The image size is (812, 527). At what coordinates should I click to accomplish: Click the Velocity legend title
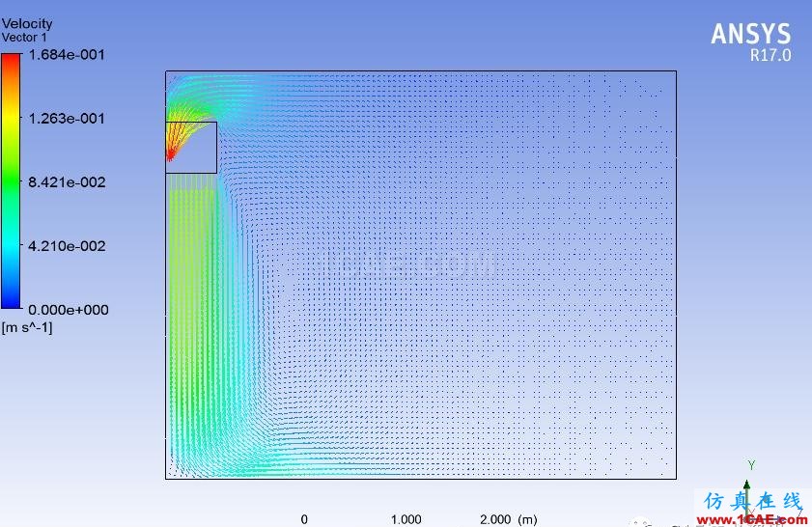pos(27,23)
